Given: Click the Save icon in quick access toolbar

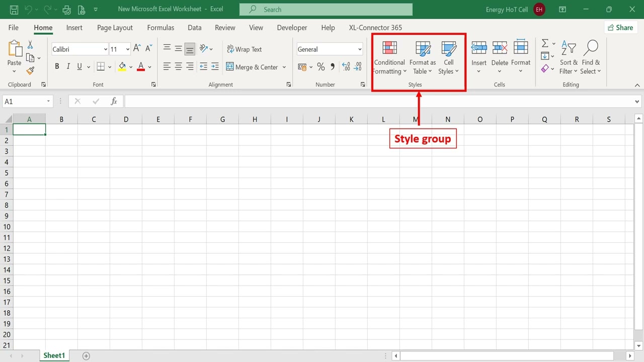Looking at the screenshot, I should (x=14, y=10).
